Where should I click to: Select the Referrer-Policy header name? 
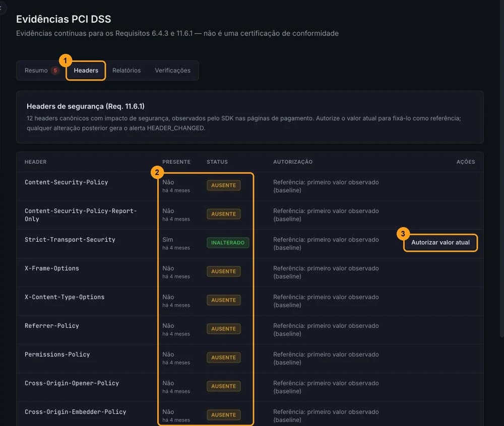[52, 325]
